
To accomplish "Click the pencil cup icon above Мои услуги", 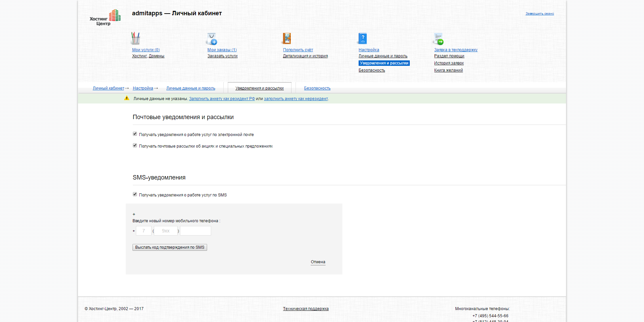I will tap(136, 38).
